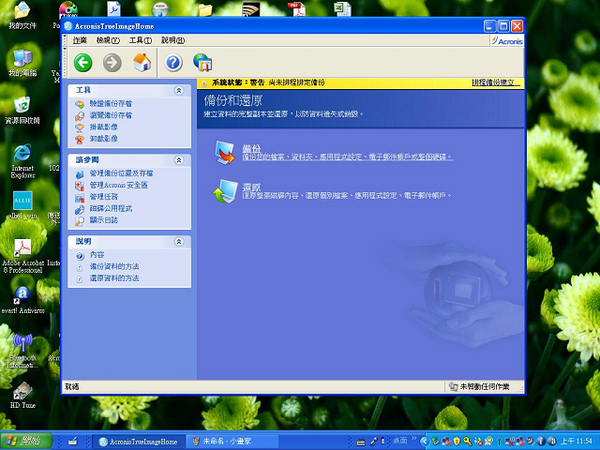Screen dimensions: 600x450
Task: Open 我的文件 desktop icon
Action: pos(22,15)
